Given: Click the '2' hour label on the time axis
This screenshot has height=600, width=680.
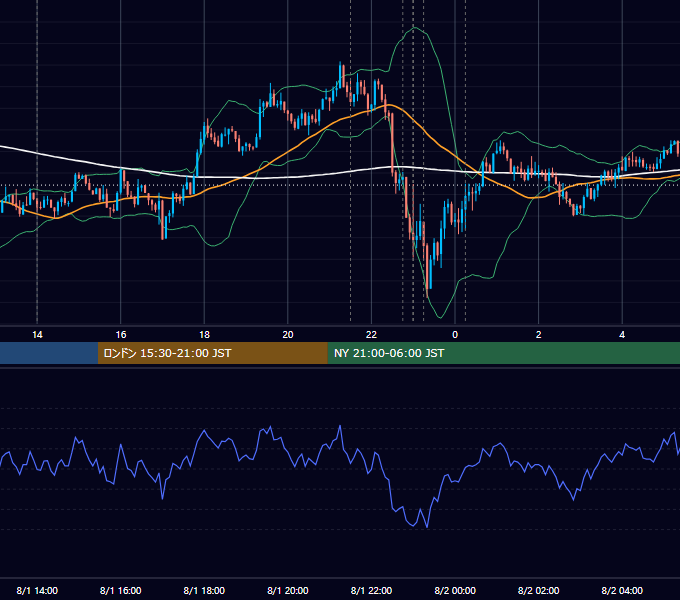Looking at the screenshot, I should pos(539,335).
